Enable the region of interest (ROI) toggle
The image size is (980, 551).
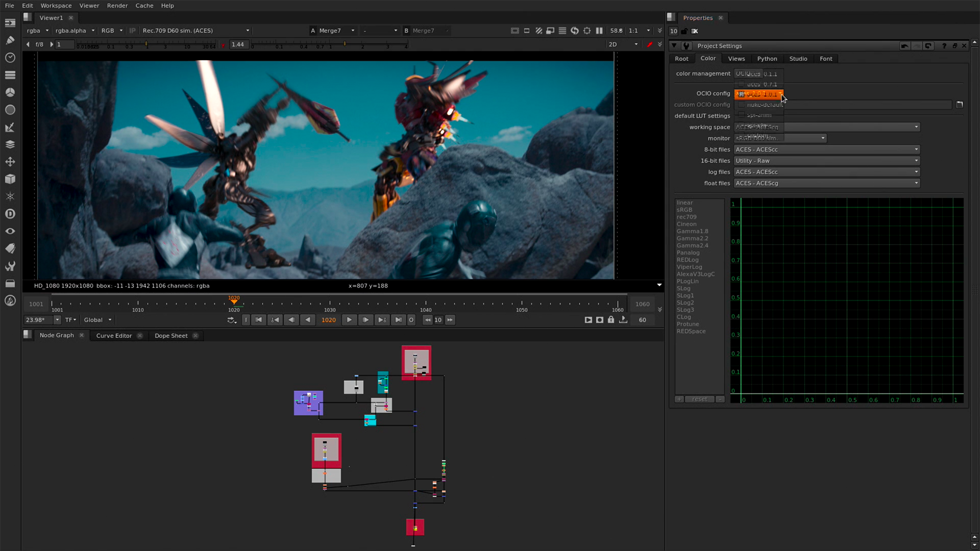(587, 31)
